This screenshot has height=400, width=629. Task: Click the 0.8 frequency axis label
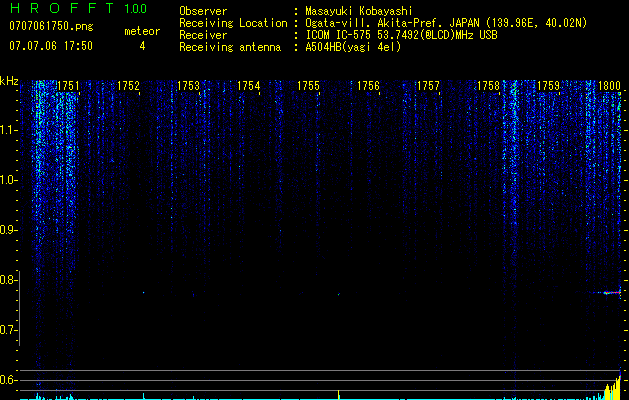8,280
